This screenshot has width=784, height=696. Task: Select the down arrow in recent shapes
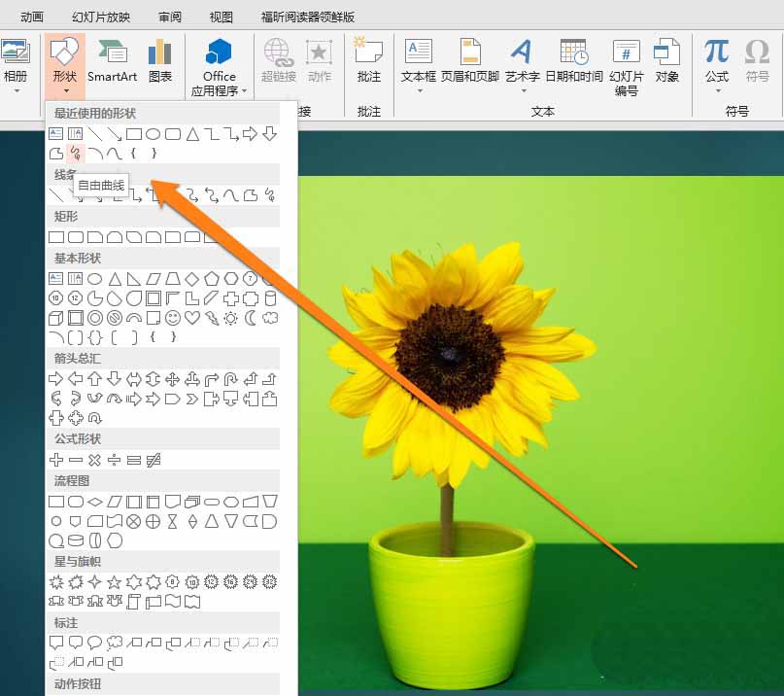(x=270, y=133)
